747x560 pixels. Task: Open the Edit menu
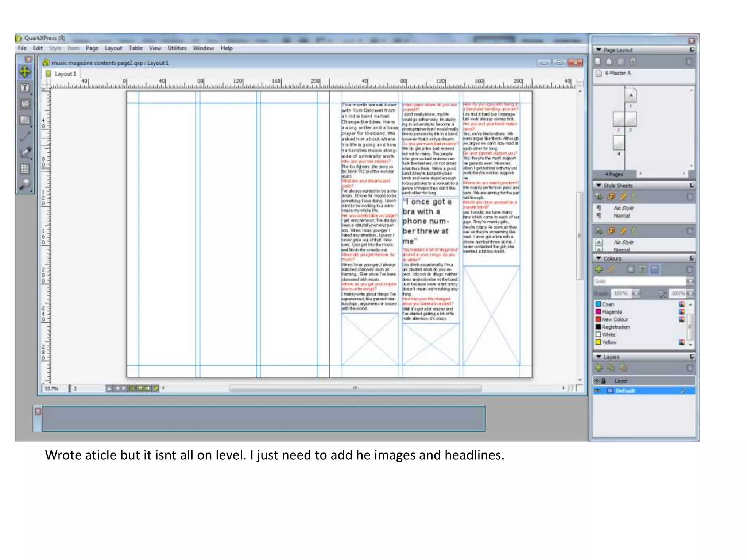click(38, 48)
